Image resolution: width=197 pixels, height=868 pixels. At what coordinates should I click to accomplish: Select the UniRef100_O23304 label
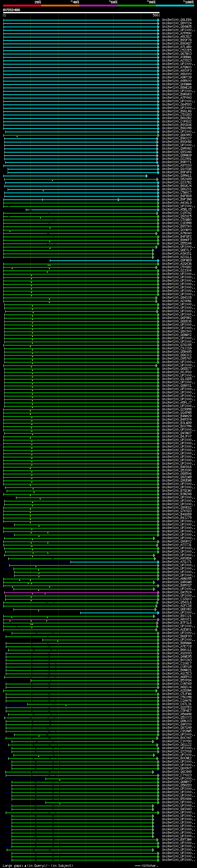pyautogui.click(x=177, y=271)
